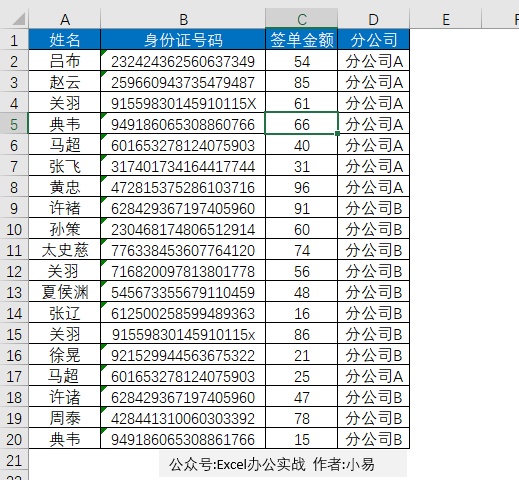Click ID 259660943735479487

183,82
